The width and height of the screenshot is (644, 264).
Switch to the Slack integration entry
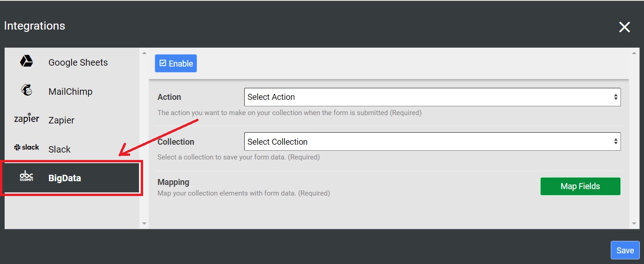click(60, 149)
